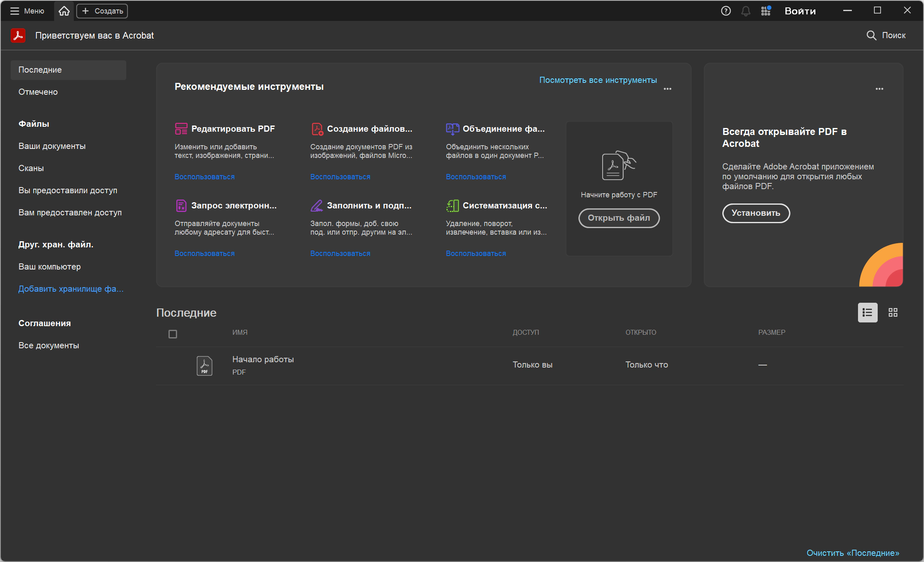The width and height of the screenshot is (924, 562).
Task: Open the notifications bell icon
Action: 746,11
